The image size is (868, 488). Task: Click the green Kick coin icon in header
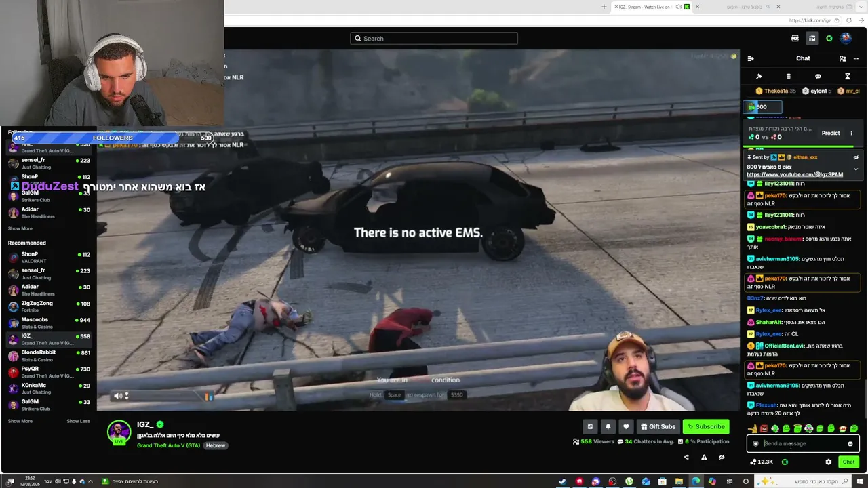click(x=829, y=39)
